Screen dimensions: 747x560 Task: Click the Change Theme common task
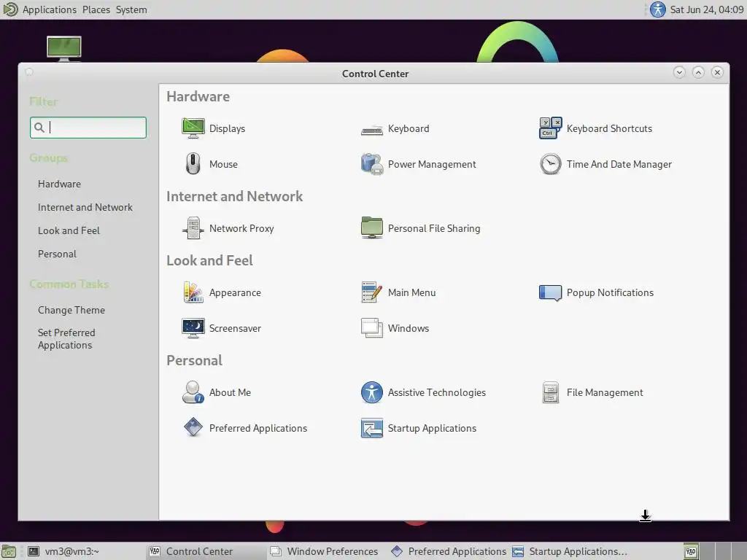pyautogui.click(x=71, y=310)
